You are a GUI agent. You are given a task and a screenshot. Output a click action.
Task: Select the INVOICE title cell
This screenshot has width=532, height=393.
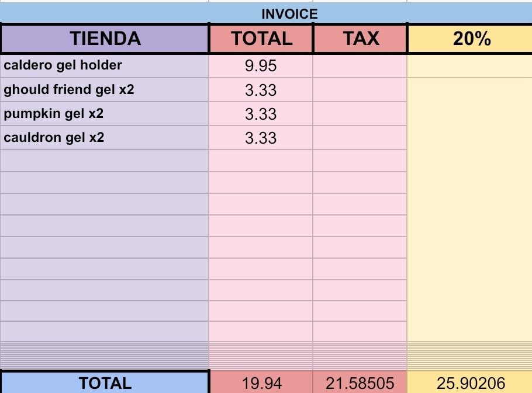pyautogui.click(x=289, y=14)
